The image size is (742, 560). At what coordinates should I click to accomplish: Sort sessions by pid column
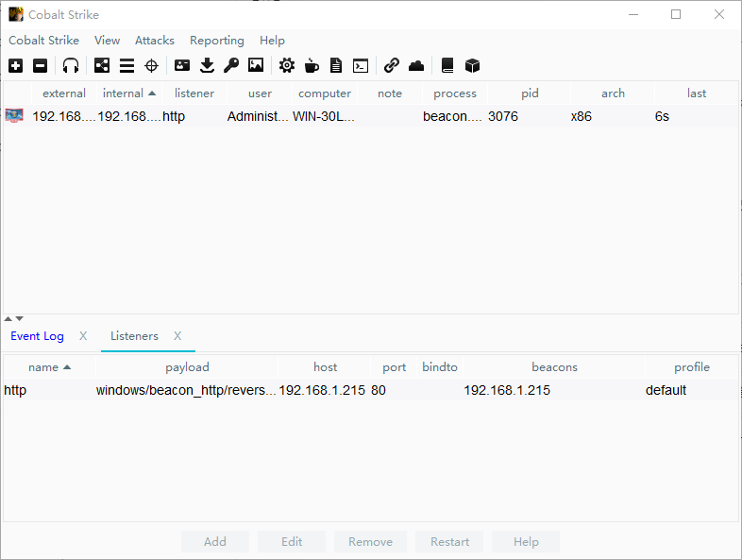[530, 93]
